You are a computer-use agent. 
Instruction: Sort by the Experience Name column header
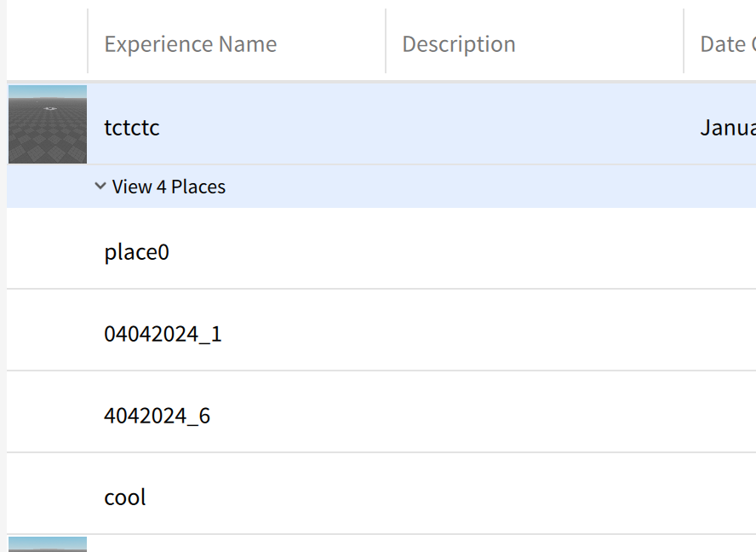click(x=190, y=43)
